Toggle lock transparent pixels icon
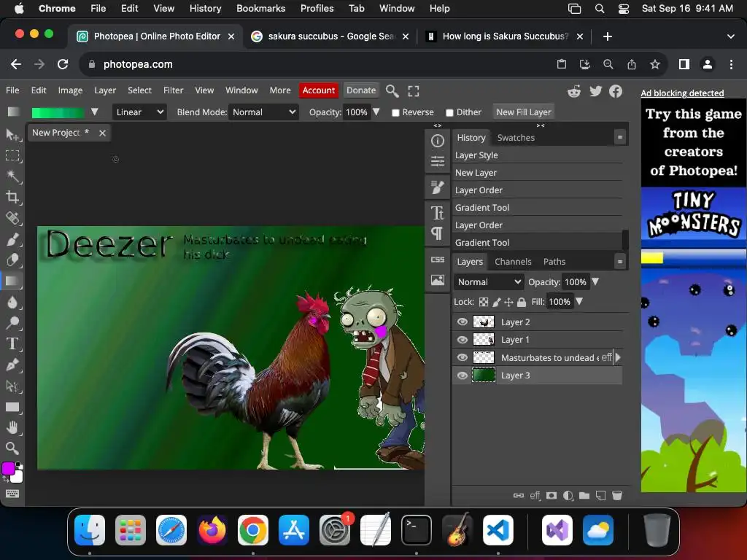 click(484, 302)
